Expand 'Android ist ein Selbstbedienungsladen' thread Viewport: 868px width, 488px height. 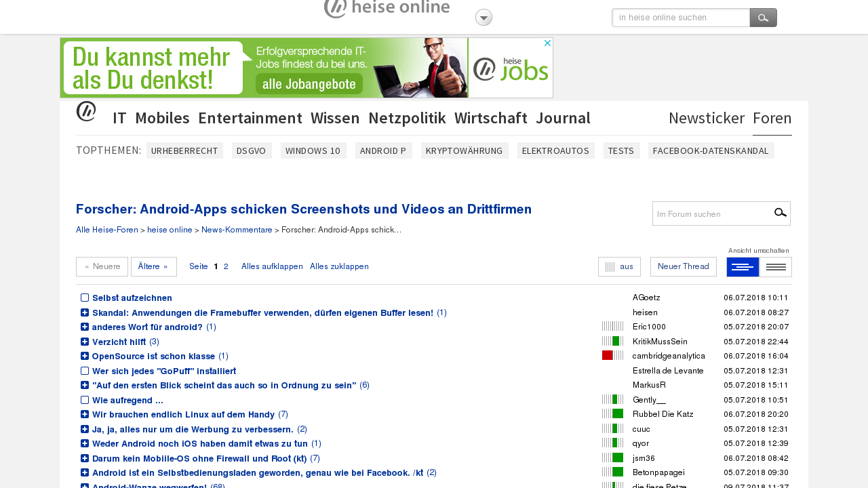pyautogui.click(x=85, y=472)
